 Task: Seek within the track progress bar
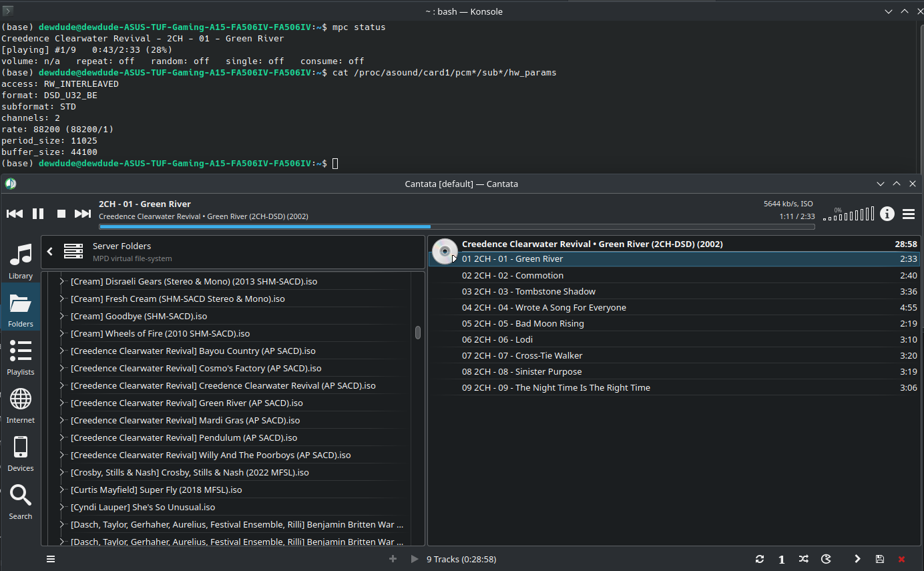tap(457, 227)
